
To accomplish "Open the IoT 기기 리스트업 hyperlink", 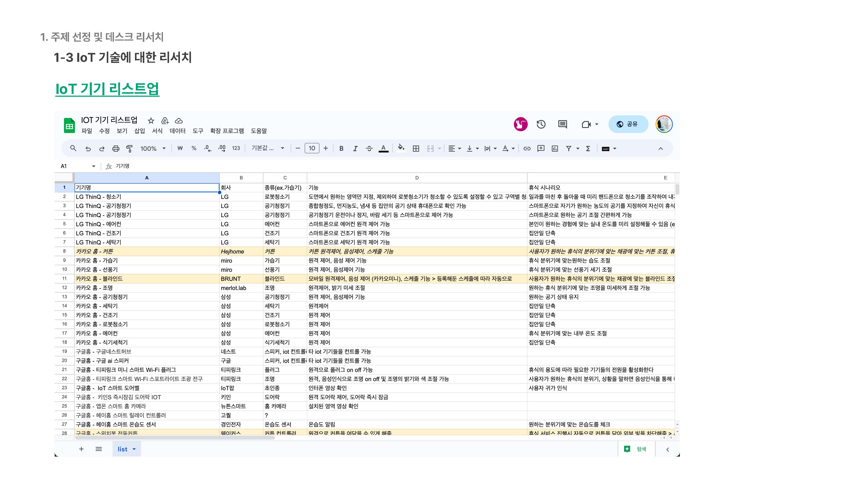I will pos(107,89).
